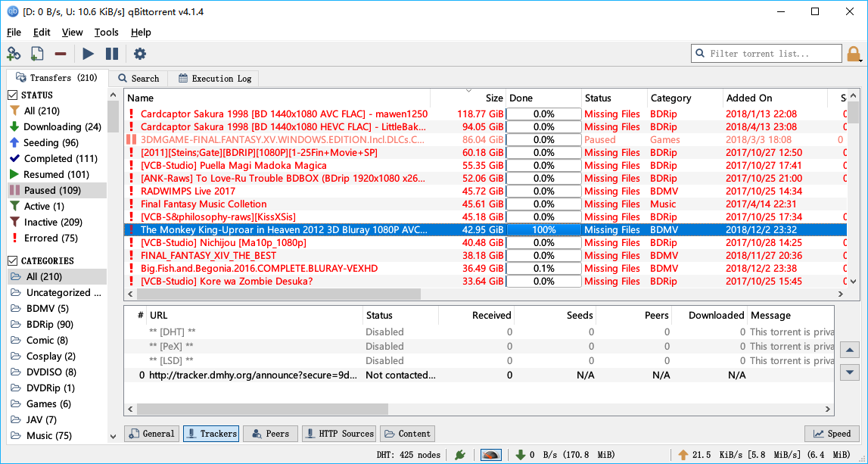Select the 3DMGAME-FINAL.FANTASY.XV paused torrent row
The height and width of the screenshot is (464, 868).
(486, 139)
